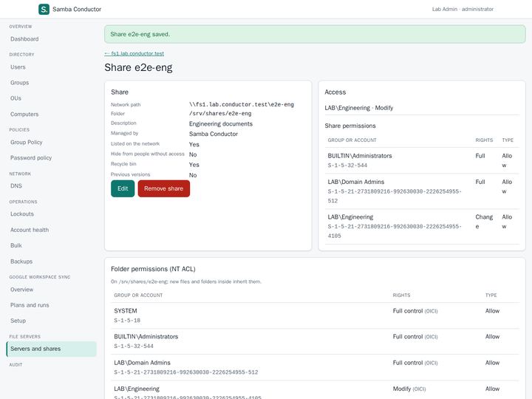The image size is (532, 399).
Task: Open Google Workspace Sync Overview
Action: click(21, 290)
